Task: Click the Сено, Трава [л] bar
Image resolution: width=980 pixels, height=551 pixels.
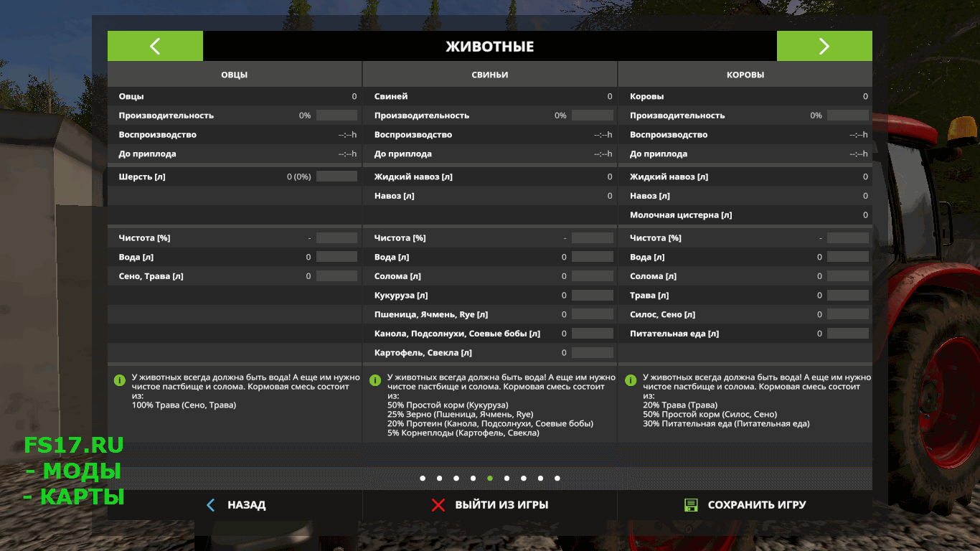Action: tap(336, 276)
